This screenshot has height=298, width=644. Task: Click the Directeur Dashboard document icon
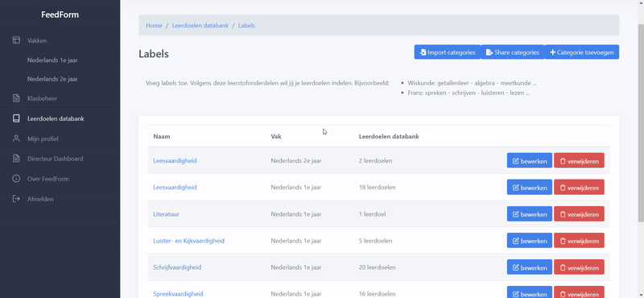(x=16, y=158)
